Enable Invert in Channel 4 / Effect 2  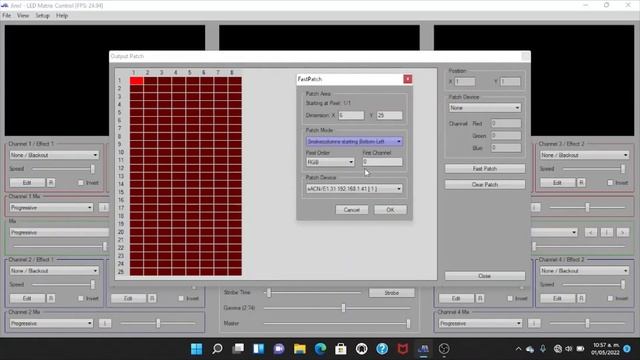coord(610,299)
